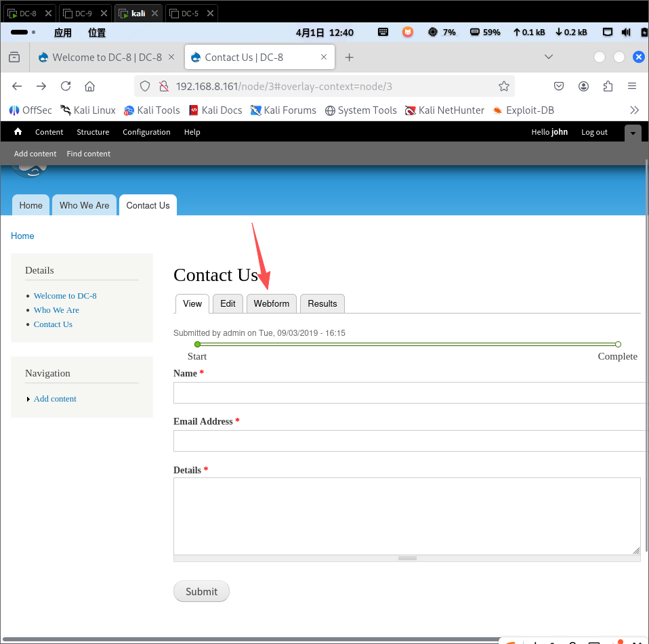Show more bookmarks toolbar overflow chevron
649x644 pixels.
[634, 110]
